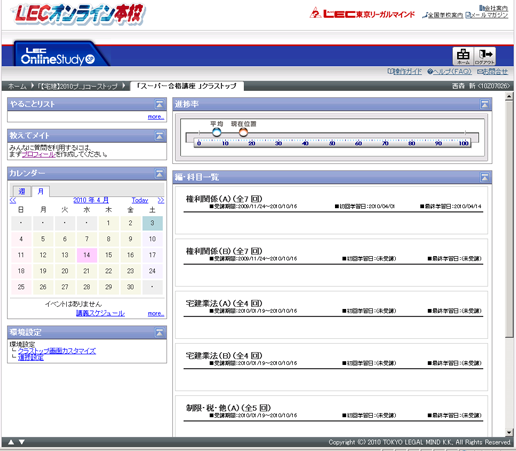This screenshot has width=516, height=451.
Task: Go to previous month in calendar
Action: coord(13,200)
